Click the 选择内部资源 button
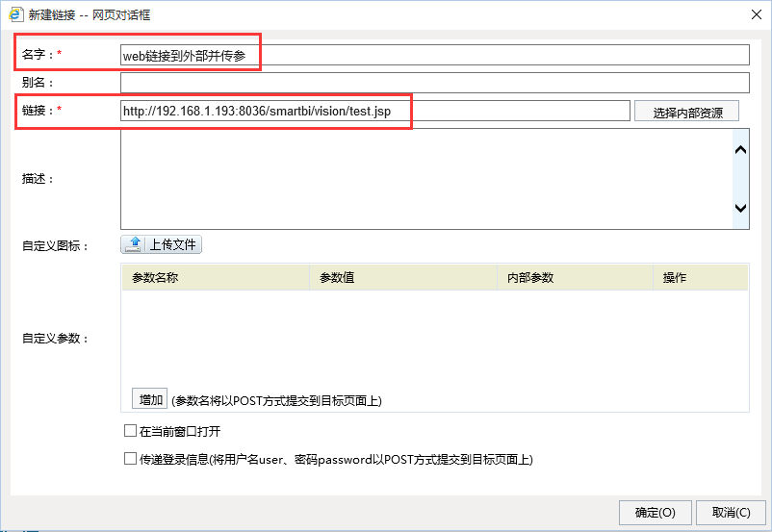772x532 pixels. pos(687,112)
